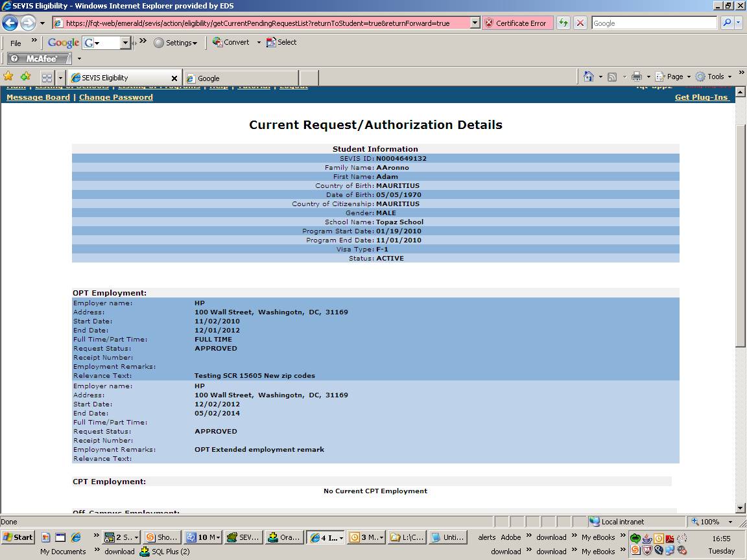The image size is (747, 560).
Task: Open Favorites Center star icon
Action: [x=8, y=76]
